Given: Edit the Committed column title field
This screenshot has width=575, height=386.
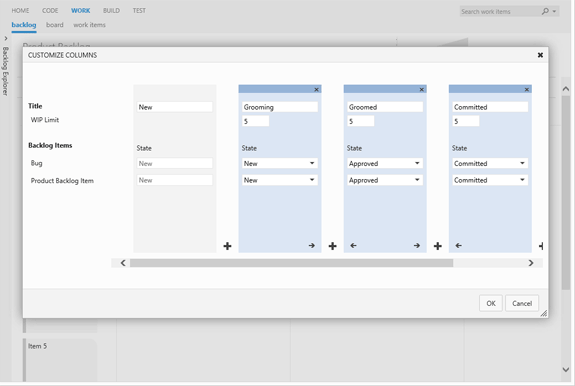Looking at the screenshot, I should [x=490, y=107].
